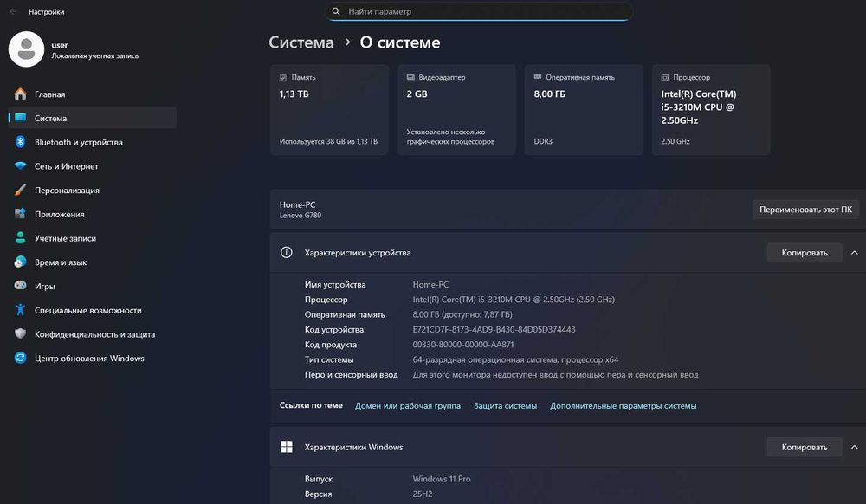Click the user avatar picture

point(27,49)
